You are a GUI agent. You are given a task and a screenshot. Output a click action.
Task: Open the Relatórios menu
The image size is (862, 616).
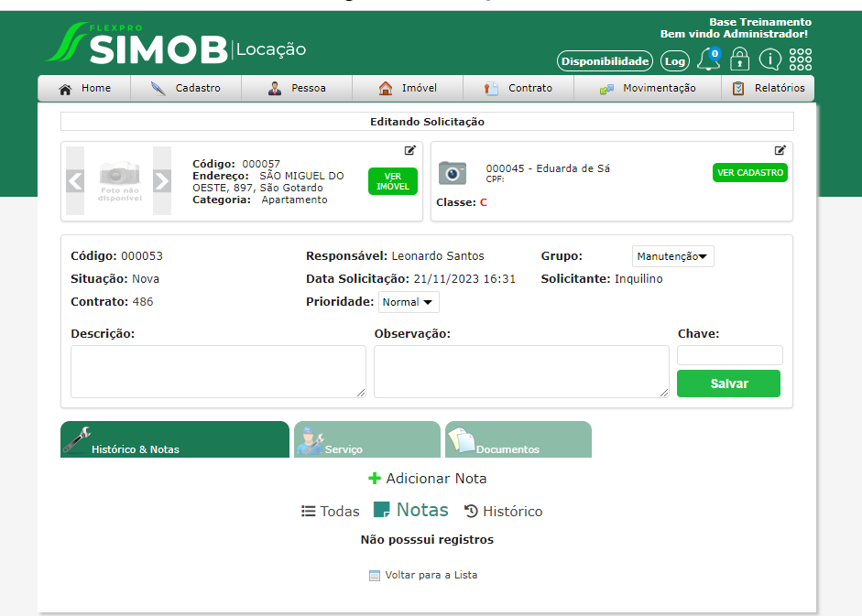point(768,89)
